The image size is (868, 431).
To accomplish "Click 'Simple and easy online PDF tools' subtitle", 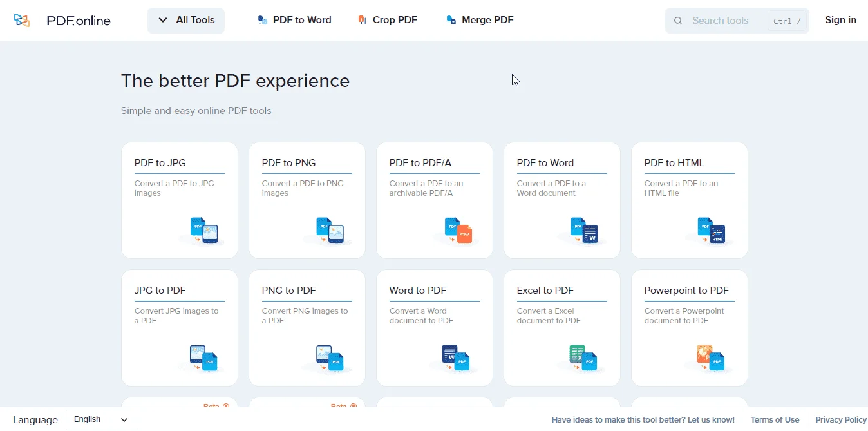I will pyautogui.click(x=196, y=111).
